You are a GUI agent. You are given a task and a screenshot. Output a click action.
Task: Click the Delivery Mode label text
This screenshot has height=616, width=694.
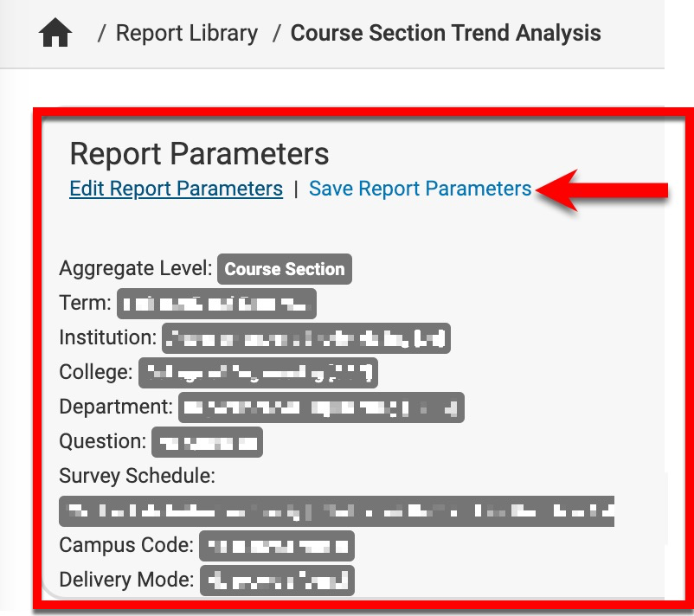[126, 580]
